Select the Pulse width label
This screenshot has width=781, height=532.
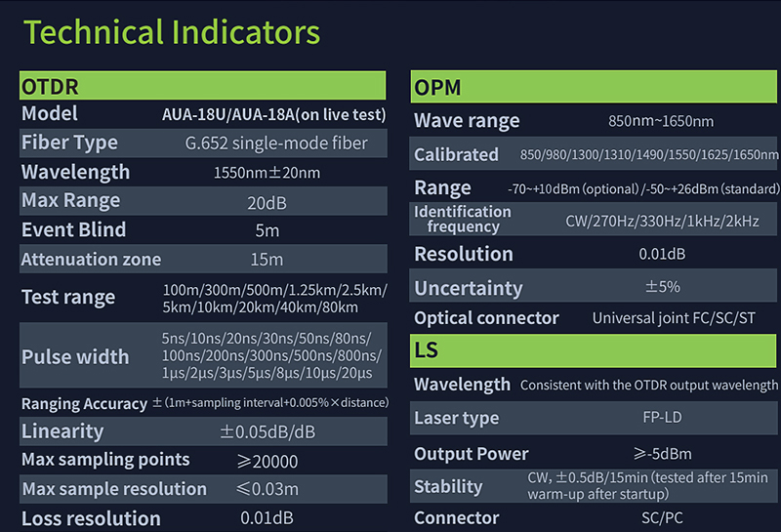click(75, 356)
